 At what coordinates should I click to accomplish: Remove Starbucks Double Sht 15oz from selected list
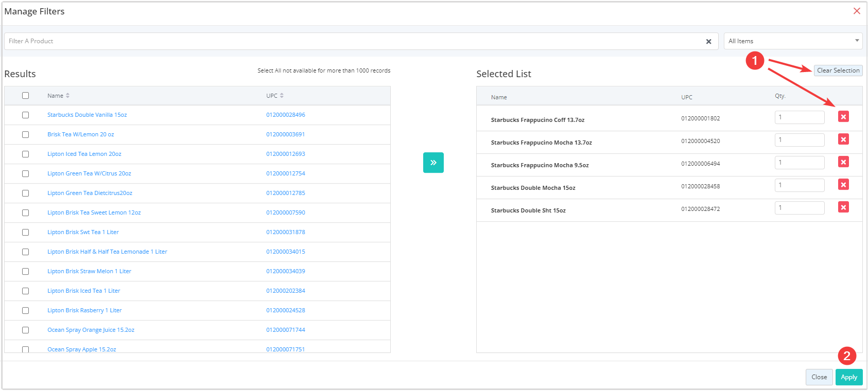tap(843, 207)
